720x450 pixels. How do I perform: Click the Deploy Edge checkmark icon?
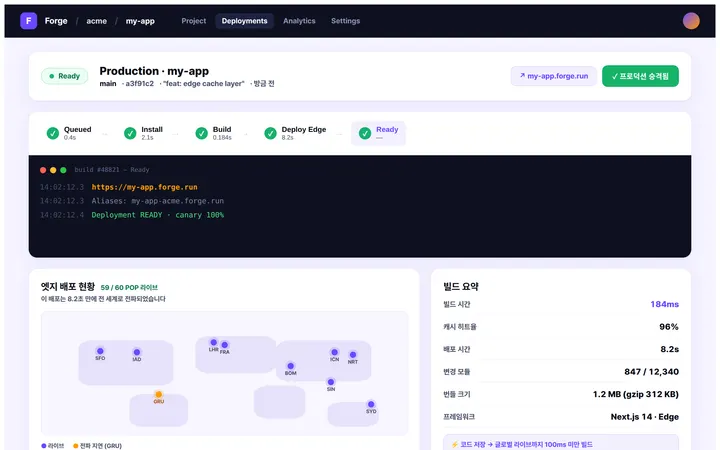[x=270, y=133]
